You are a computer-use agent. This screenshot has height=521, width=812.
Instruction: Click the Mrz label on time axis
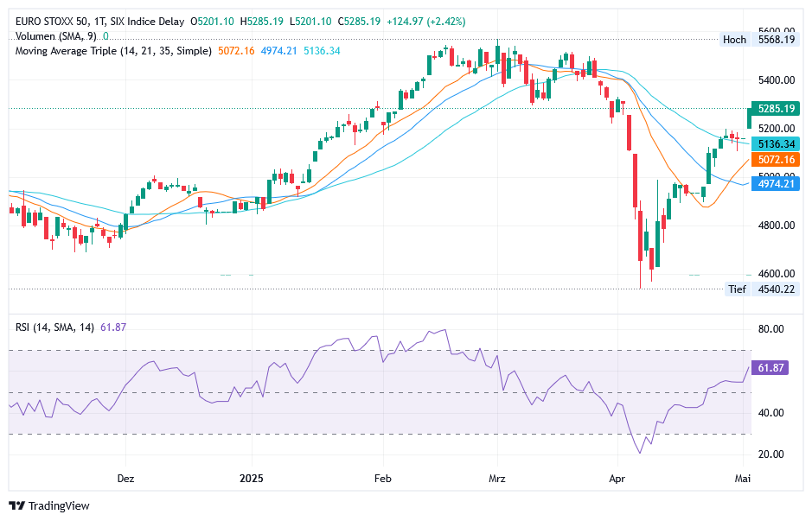(x=497, y=478)
